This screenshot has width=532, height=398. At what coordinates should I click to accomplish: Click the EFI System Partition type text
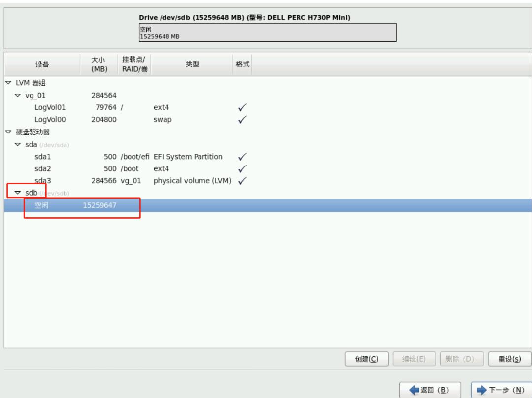(188, 157)
